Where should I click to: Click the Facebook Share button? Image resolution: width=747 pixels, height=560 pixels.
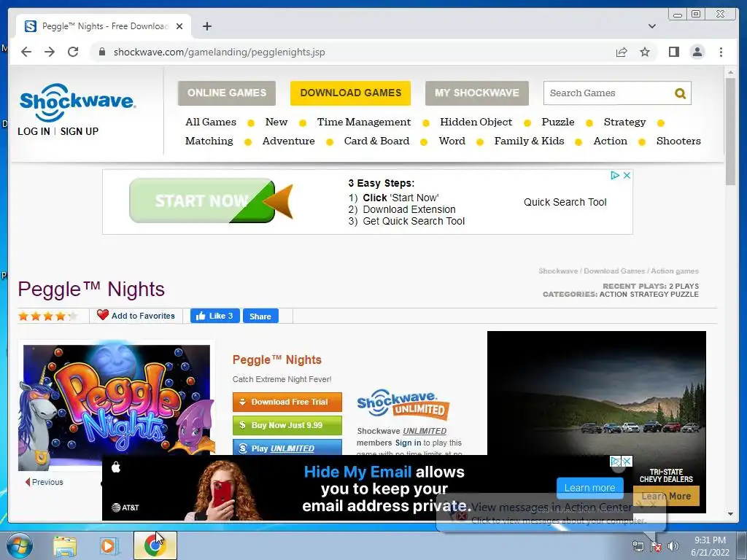(x=260, y=316)
